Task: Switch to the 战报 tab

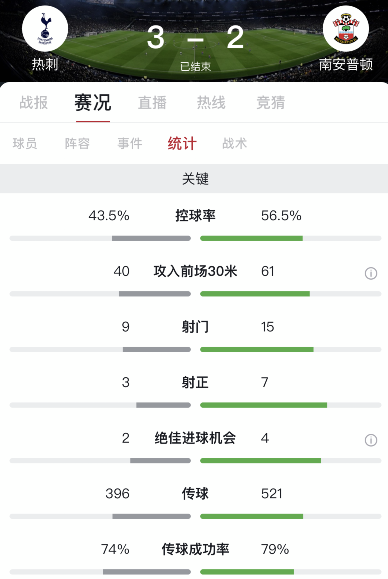Action: point(34,102)
